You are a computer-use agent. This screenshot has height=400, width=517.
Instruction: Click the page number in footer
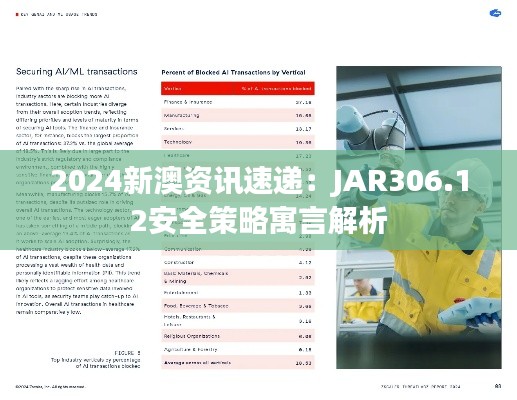click(x=498, y=386)
